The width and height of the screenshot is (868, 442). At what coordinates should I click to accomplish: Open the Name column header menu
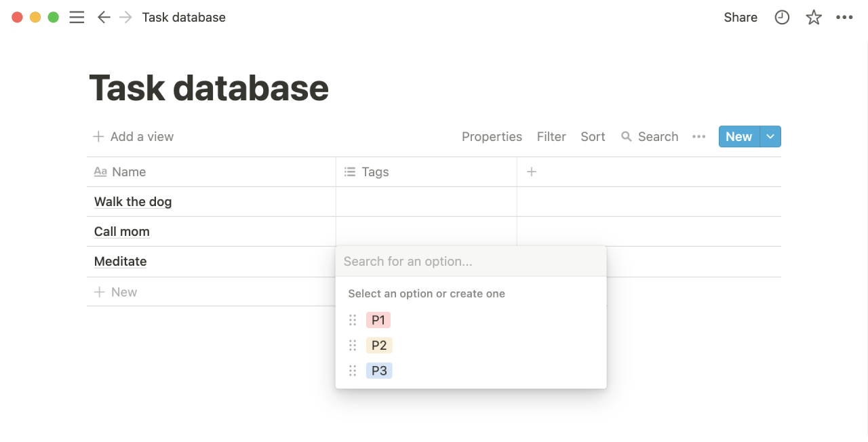129,172
